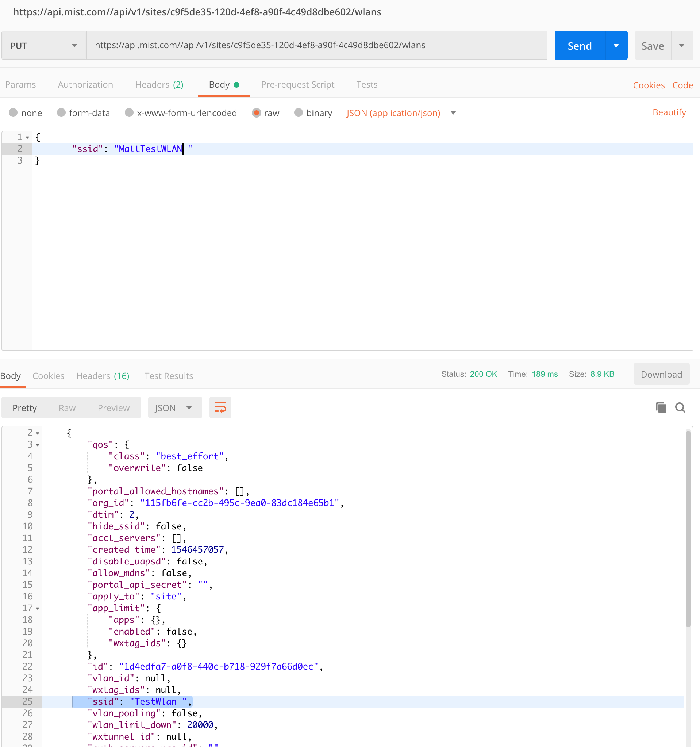Open the PUT method dropdown
The image size is (700, 747).
(44, 46)
